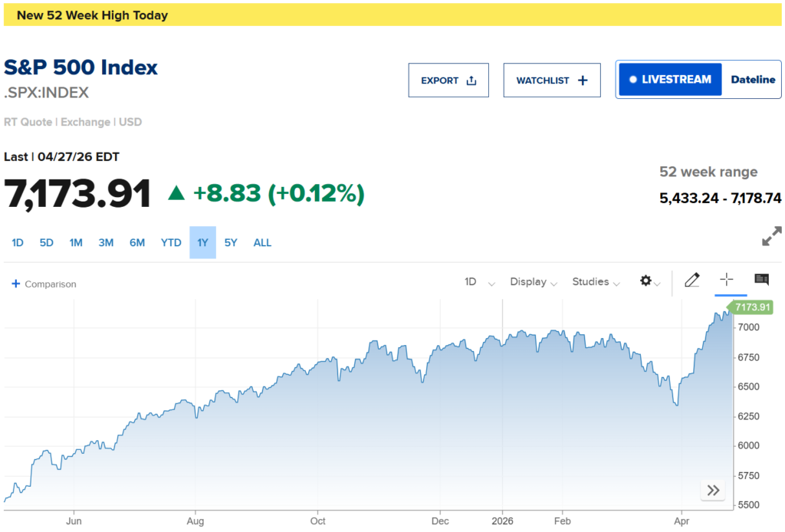Open the 1D interval dropdown
Image resolution: width=785 pixels, height=532 pixels.
(x=479, y=282)
